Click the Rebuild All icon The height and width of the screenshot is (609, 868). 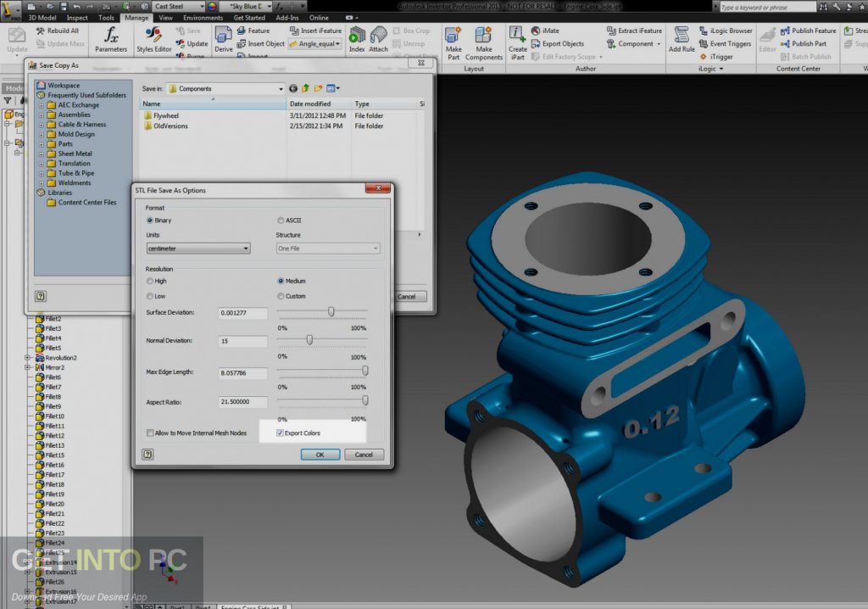pos(41,31)
